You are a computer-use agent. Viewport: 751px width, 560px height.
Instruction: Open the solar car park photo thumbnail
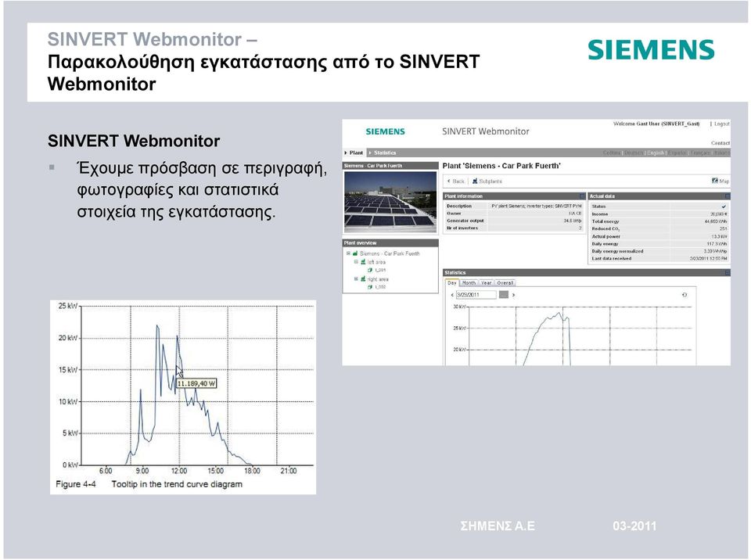click(x=390, y=201)
